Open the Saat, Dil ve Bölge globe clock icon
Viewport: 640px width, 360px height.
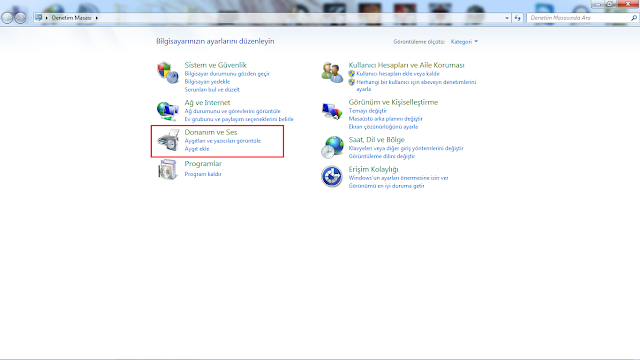coord(332,147)
